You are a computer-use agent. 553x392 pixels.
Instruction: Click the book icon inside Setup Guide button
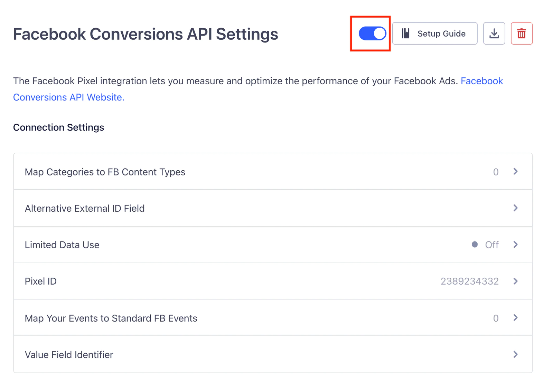point(406,34)
